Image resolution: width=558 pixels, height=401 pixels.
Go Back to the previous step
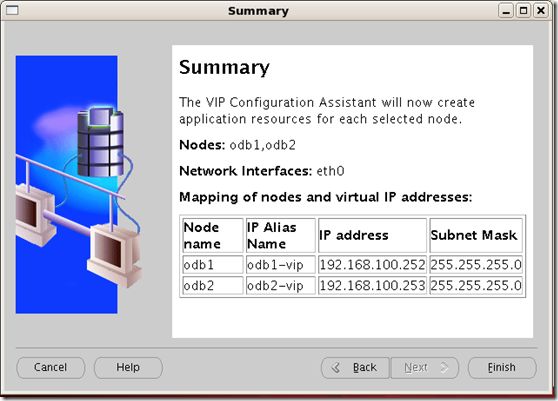[355, 368]
